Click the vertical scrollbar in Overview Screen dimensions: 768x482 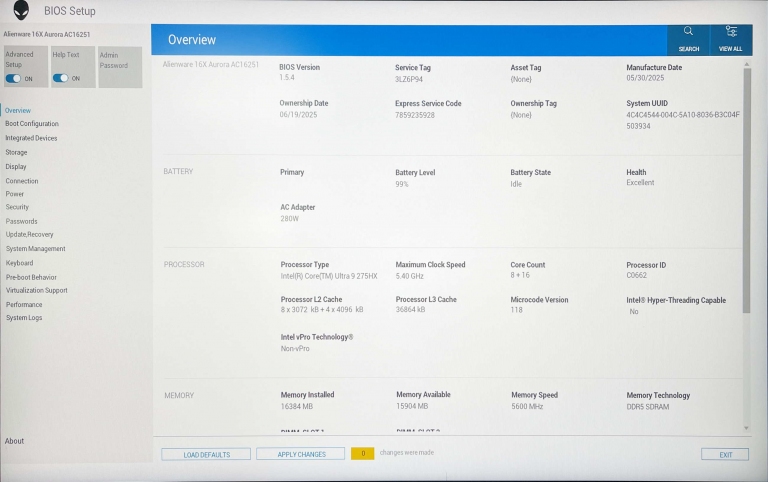pos(746,190)
